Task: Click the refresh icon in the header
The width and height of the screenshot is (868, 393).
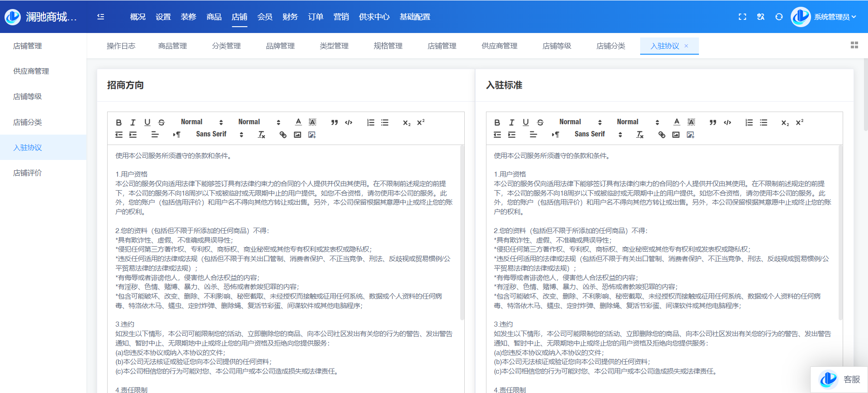Action: pyautogui.click(x=778, y=17)
